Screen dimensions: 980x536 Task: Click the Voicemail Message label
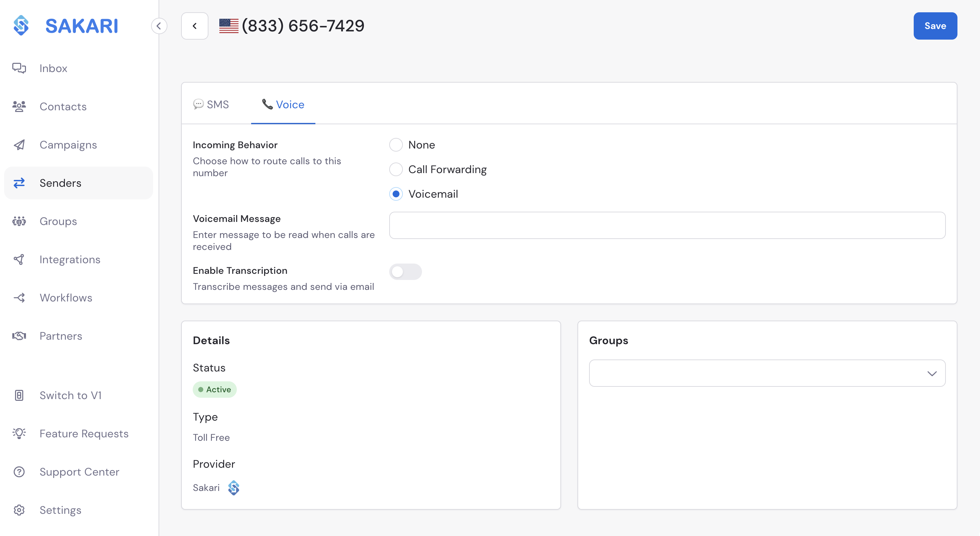click(237, 218)
